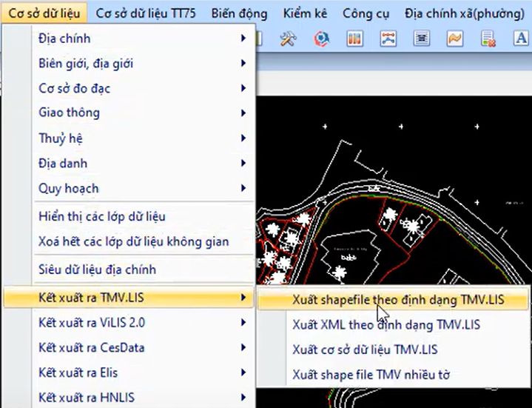Open Siêu dữ liệu địa chính
This screenshot has width=532, height=408.
pos(129,270)
